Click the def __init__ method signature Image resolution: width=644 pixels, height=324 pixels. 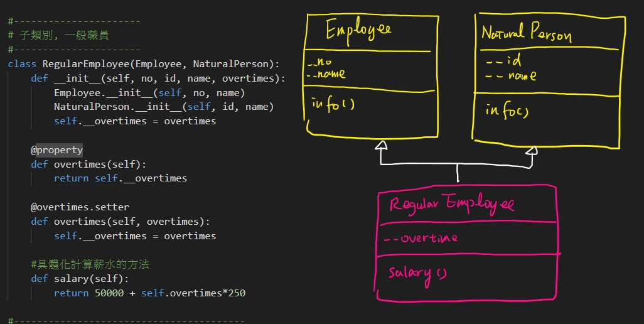158,78
